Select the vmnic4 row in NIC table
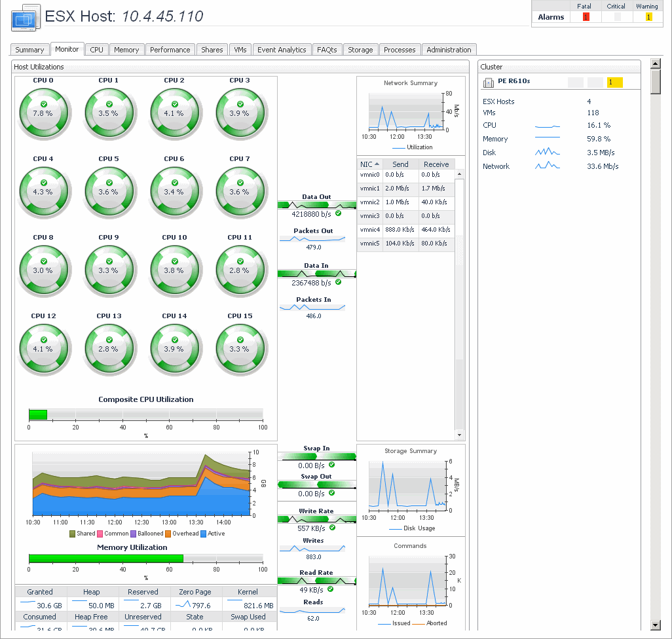672x639 pixels. click(x=406, y=230)
